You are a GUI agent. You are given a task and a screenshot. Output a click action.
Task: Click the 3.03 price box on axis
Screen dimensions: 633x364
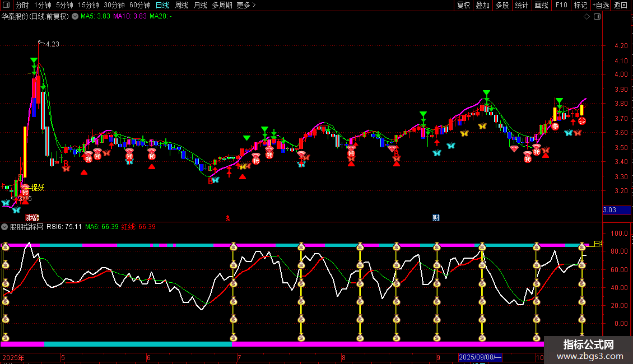[616, 210]
